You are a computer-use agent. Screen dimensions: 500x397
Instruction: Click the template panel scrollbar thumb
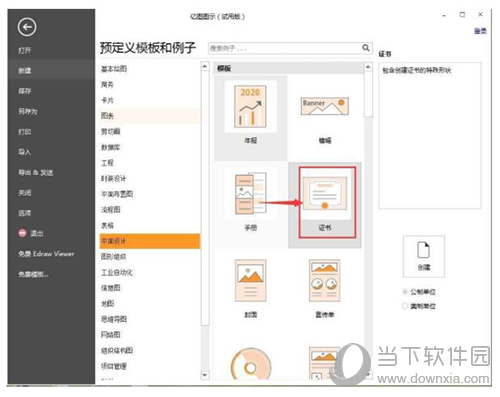coord(368,94)
